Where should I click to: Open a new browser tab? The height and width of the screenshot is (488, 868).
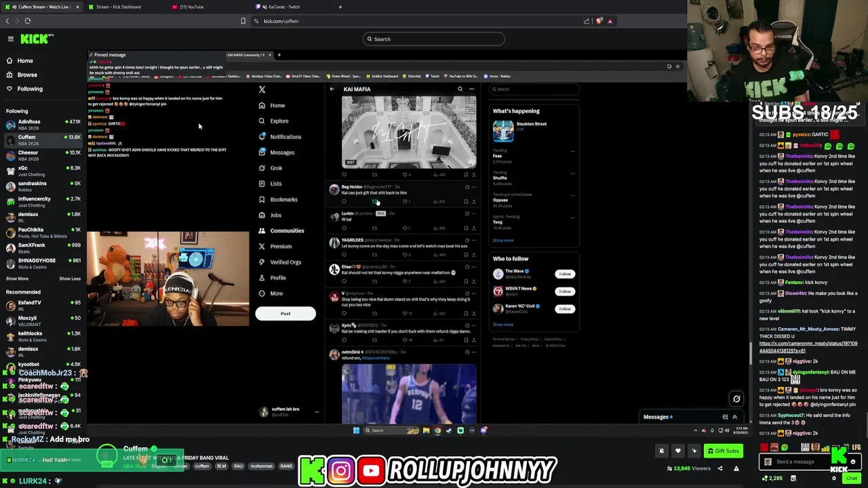click(340, 7)
